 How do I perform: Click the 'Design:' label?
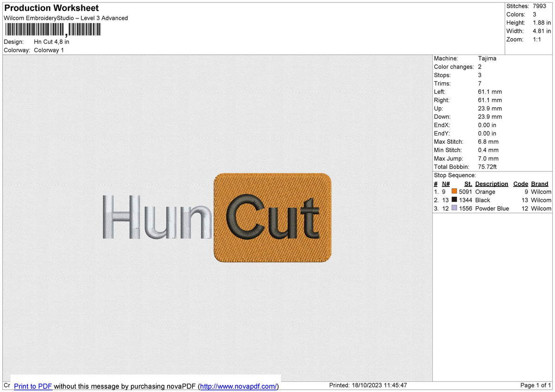(x=13, y=42)
